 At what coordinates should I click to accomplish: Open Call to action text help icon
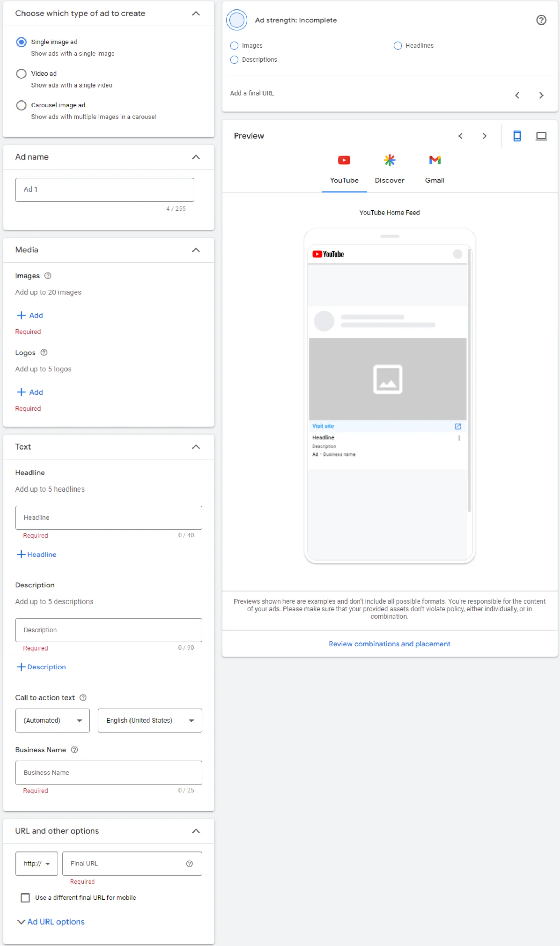[x=83, y=698]
